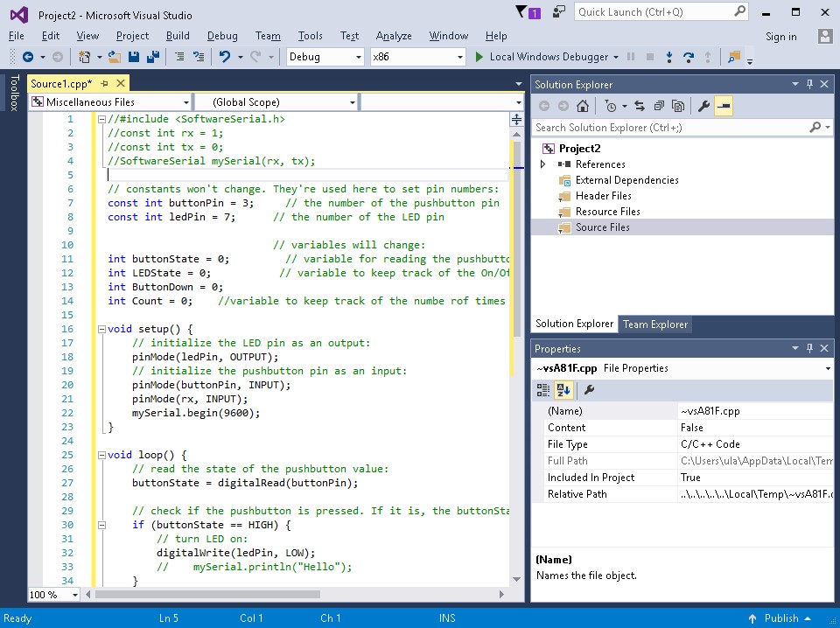Switch to the Team Explorer tab
Screen dimensions: 840x628
pos(655,324)
